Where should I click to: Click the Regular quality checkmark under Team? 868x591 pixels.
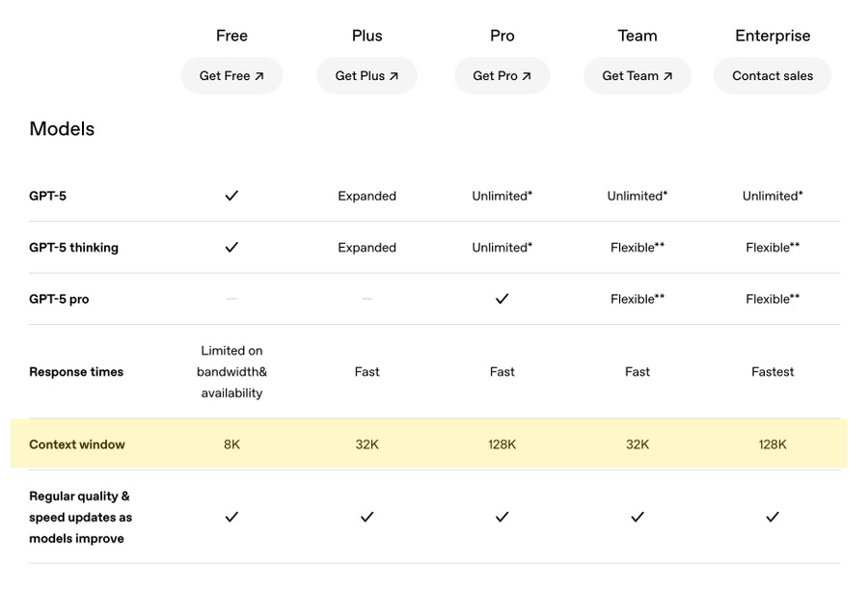[x=637, y=518]
